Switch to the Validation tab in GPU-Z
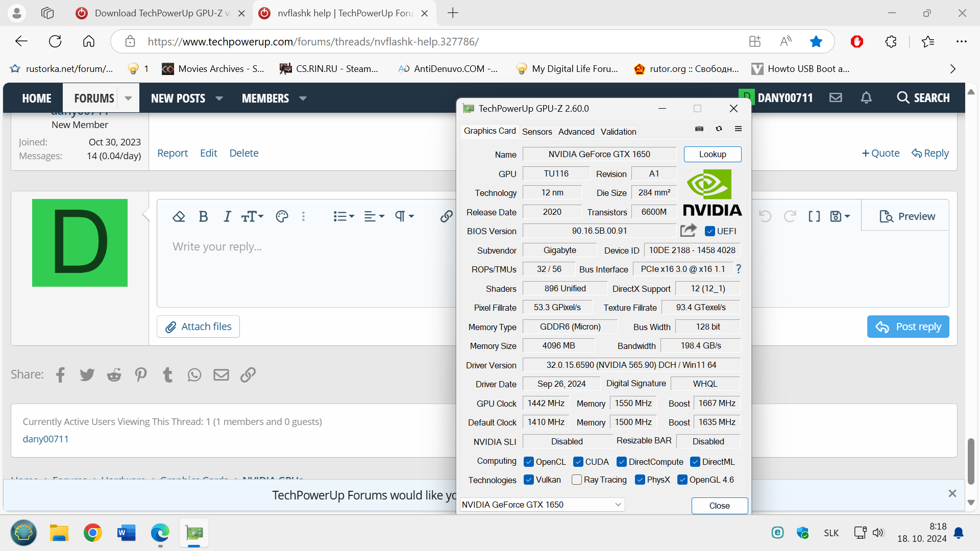Viewport: 980px width, 551px height. (618, 132)
